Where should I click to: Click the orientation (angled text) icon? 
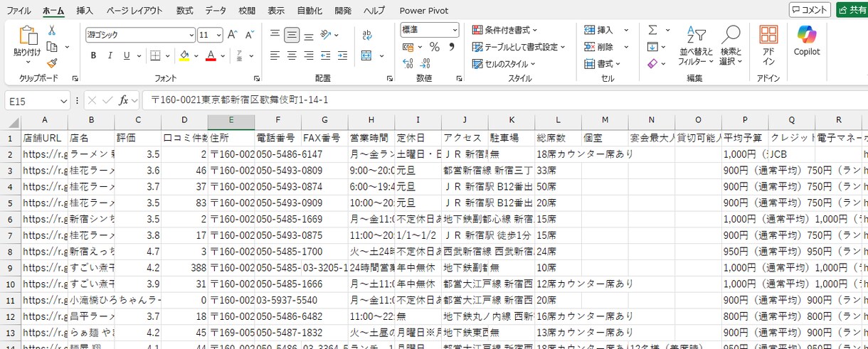(x=325, y=34)
